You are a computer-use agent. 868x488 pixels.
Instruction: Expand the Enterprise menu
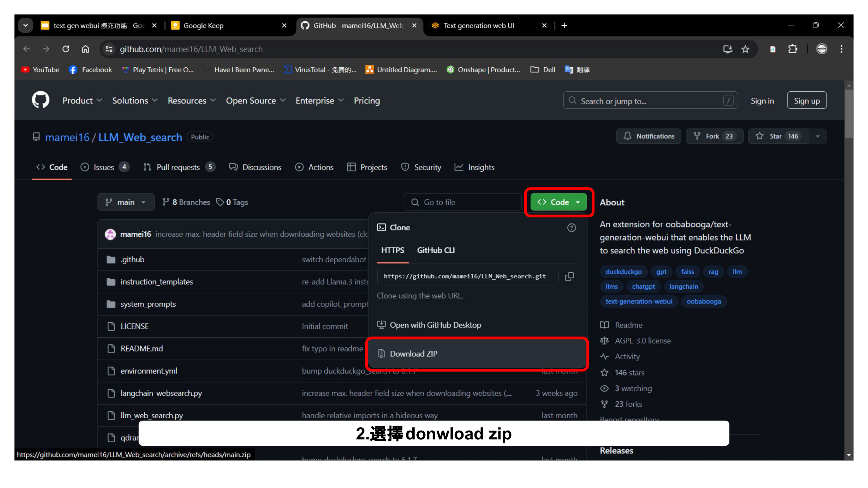pyautogui.click(x=319, y=100)
